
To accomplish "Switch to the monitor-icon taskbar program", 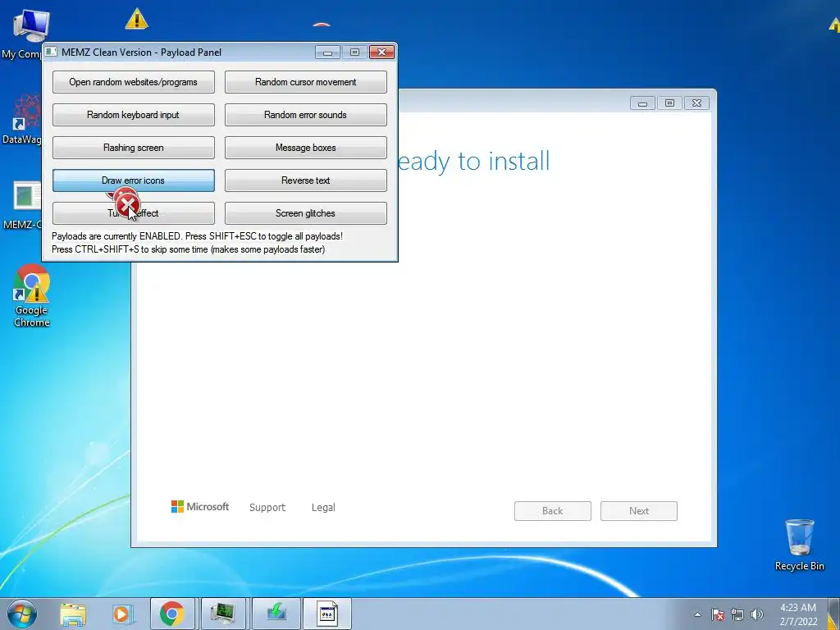I will [223, 614].
